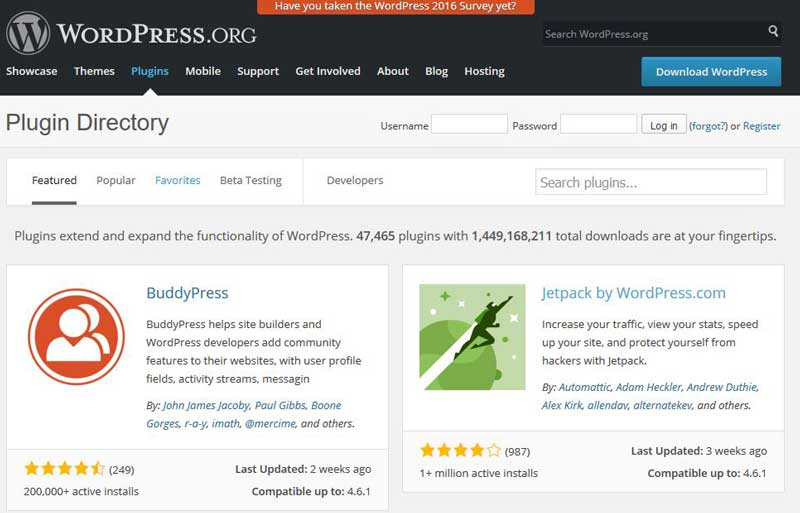
Task: Open the Themes menu item
Action: [94, 71]
